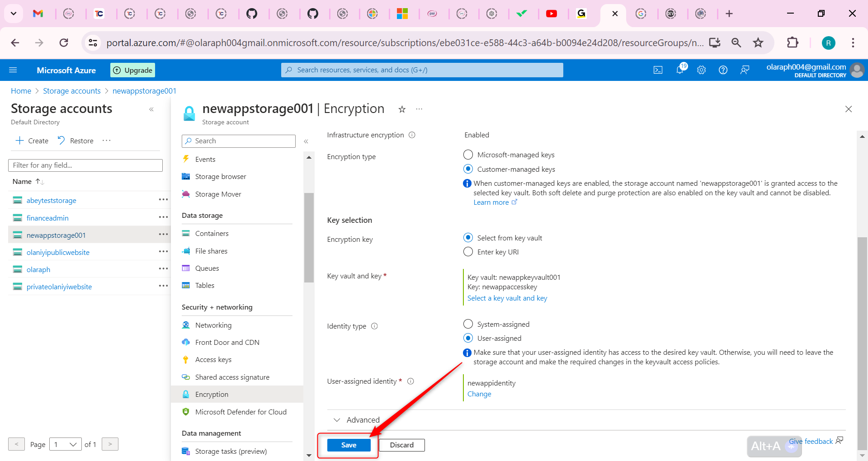This screenshot has width=868, height=461.
Task: Go to Home breadcrumb
Action: [x=21, y=91]
